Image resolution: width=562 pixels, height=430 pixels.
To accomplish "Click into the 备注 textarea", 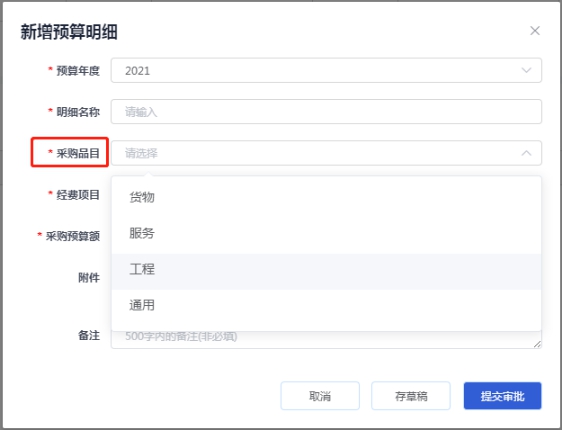I will 326,339.
